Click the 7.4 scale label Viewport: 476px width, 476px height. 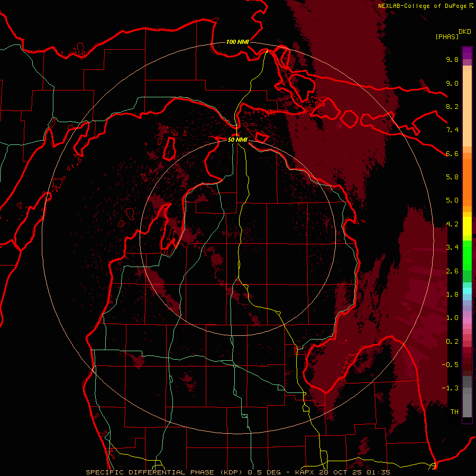(x=452, y=130)
